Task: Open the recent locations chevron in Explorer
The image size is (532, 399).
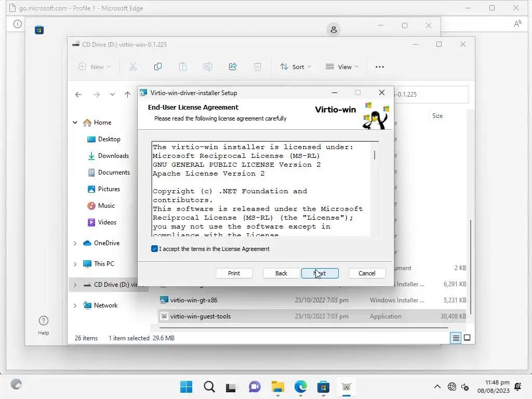Action: (x=112, y=95)
